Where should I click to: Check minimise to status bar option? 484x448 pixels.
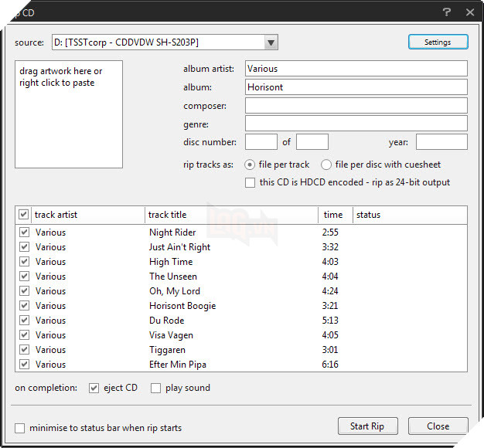20,427
